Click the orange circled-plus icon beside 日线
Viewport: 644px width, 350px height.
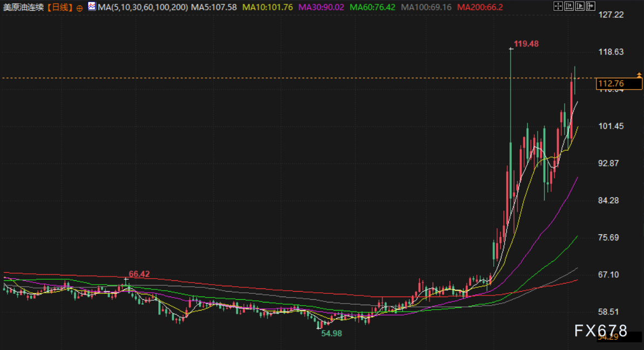pos(80,8)
